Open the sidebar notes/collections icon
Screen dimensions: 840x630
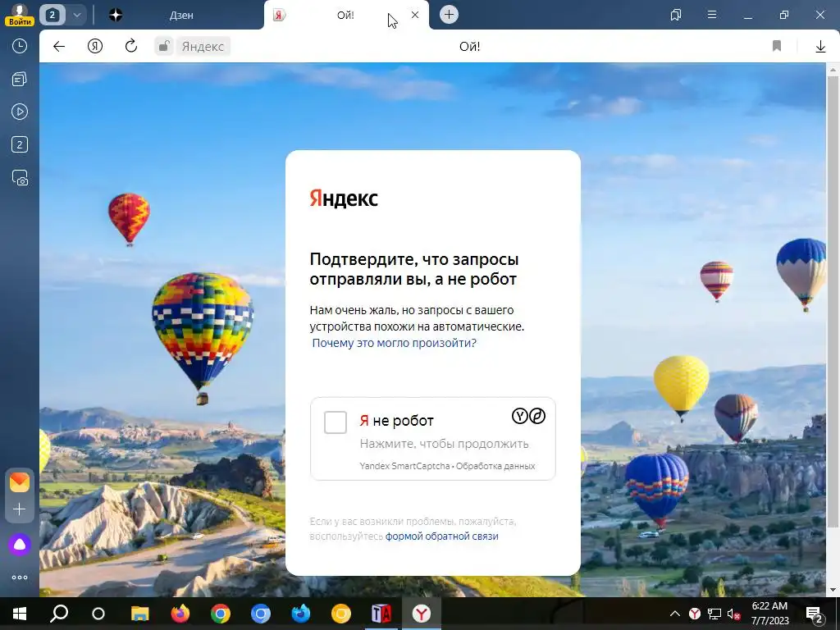20,80
